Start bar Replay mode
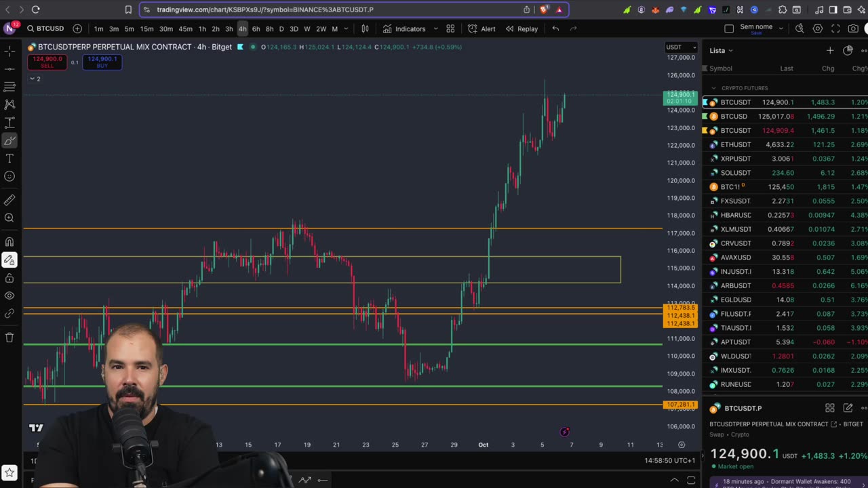 click(x=521, y=28)
